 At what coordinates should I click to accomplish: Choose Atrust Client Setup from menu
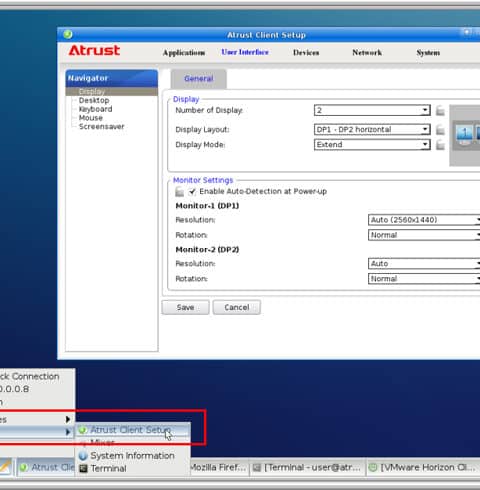click(133, 430)
